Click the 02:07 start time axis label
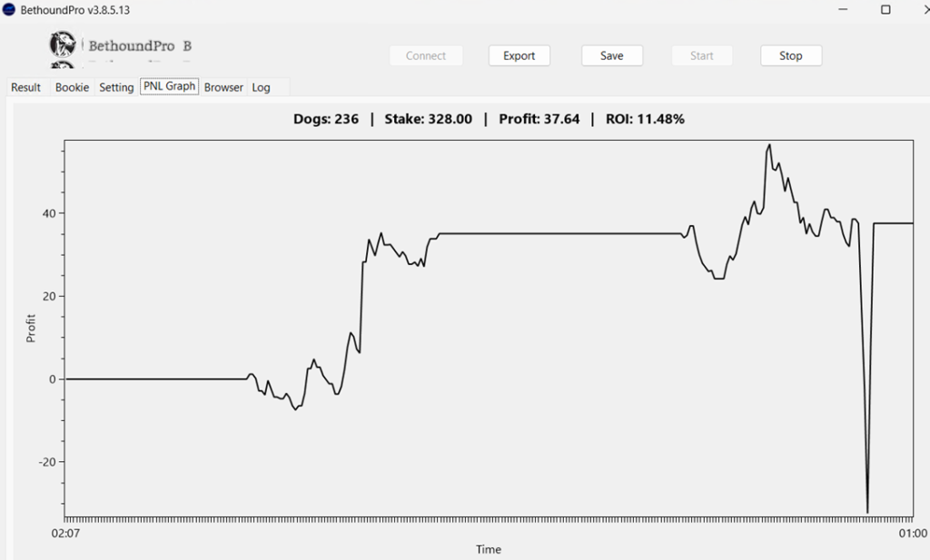 [x=64, y=534]
